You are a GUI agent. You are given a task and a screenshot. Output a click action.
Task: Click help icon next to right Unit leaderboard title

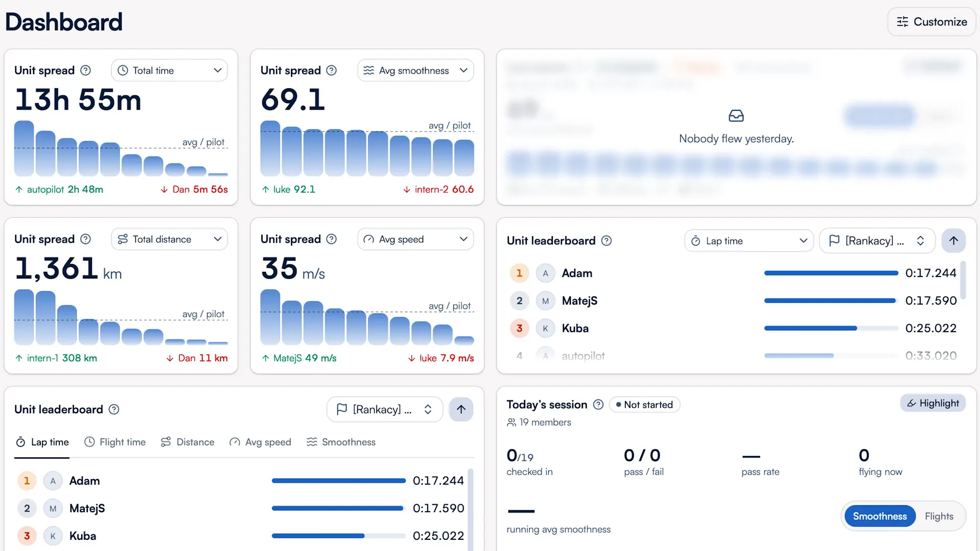(606, 241)
